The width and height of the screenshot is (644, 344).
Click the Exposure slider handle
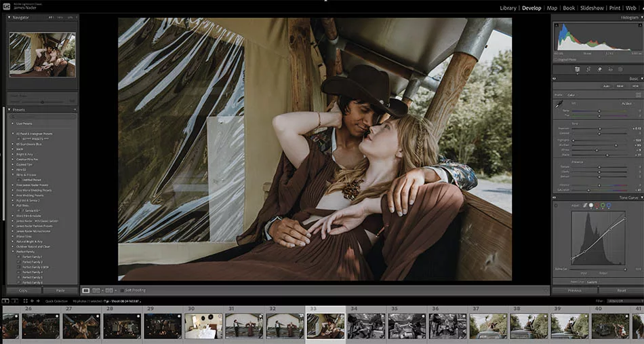[x=600, y=129]
